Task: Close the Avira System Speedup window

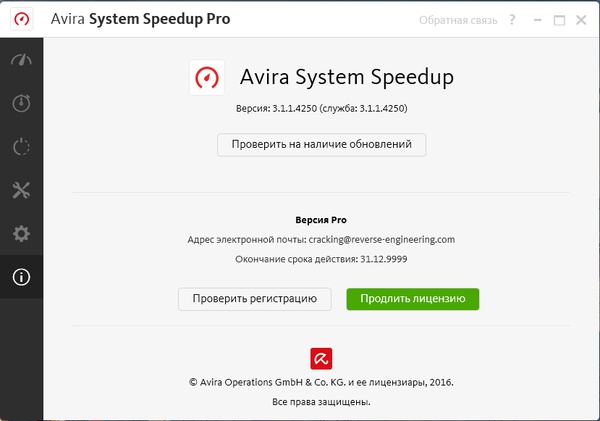Action: point(581,20)
